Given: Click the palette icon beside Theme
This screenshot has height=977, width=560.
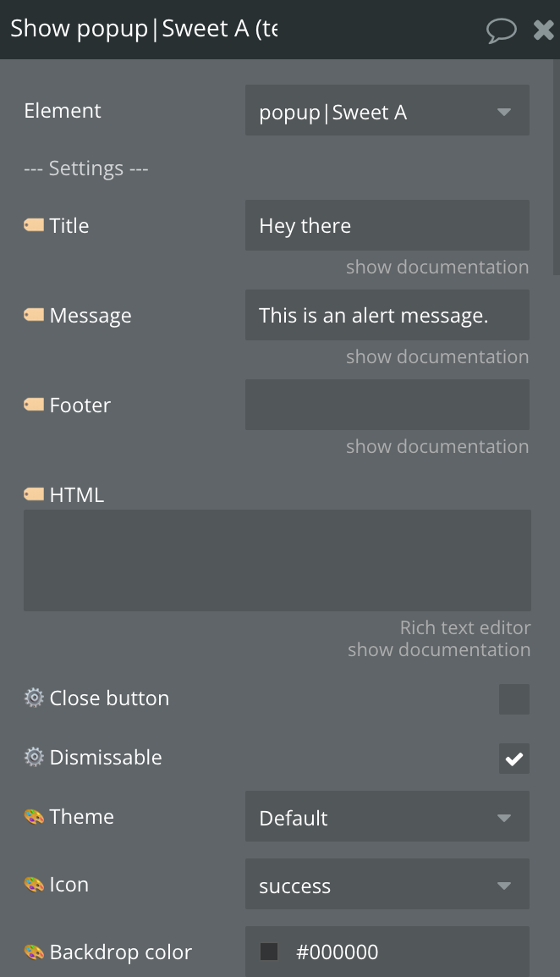Looking at the screenshot, I should pyautogui.click(x=34, y=816).
